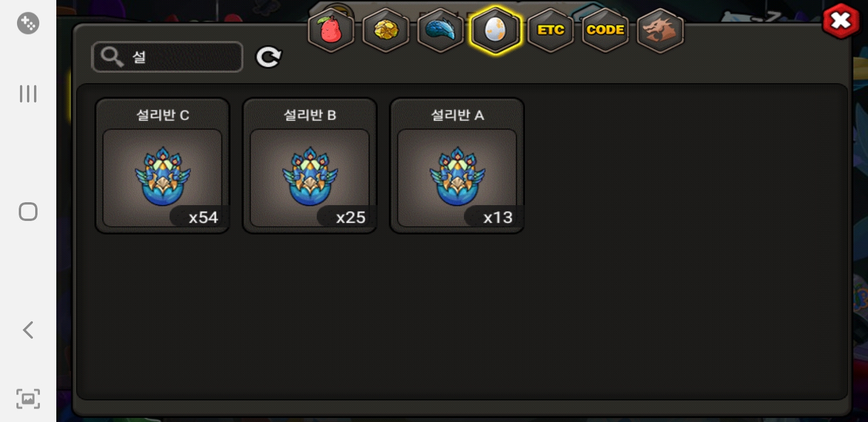Tap the Android home button
This screenshot has width=868, height=422.
(x=28, y=212)
